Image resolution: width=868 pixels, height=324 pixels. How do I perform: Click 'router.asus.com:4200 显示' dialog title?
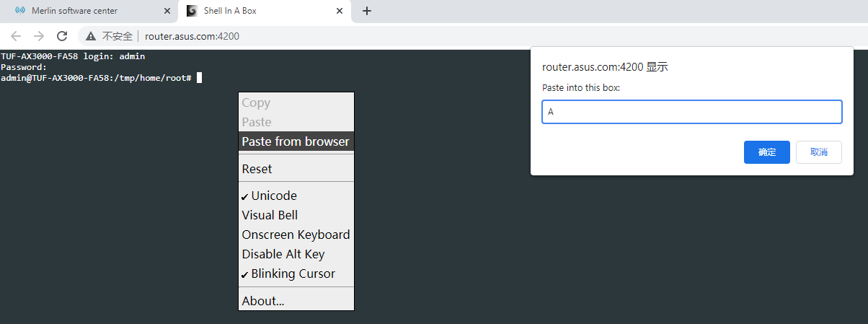[x=605, y=67]
